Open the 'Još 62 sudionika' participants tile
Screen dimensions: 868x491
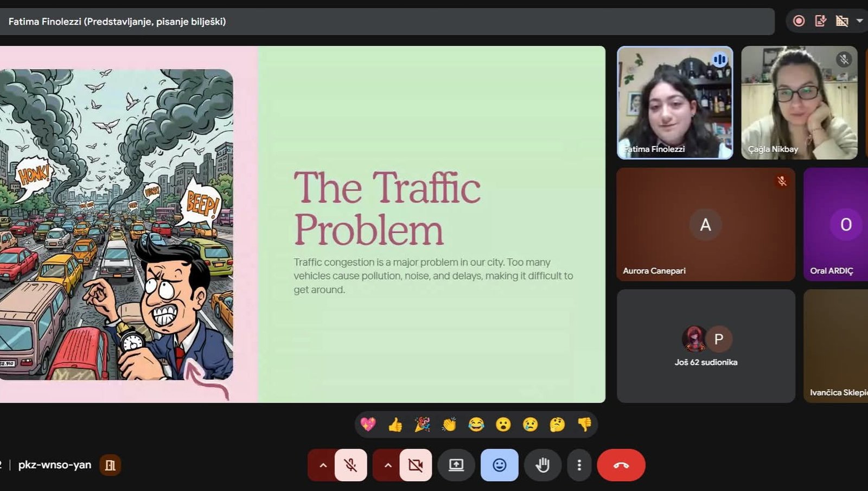(706, 346)
